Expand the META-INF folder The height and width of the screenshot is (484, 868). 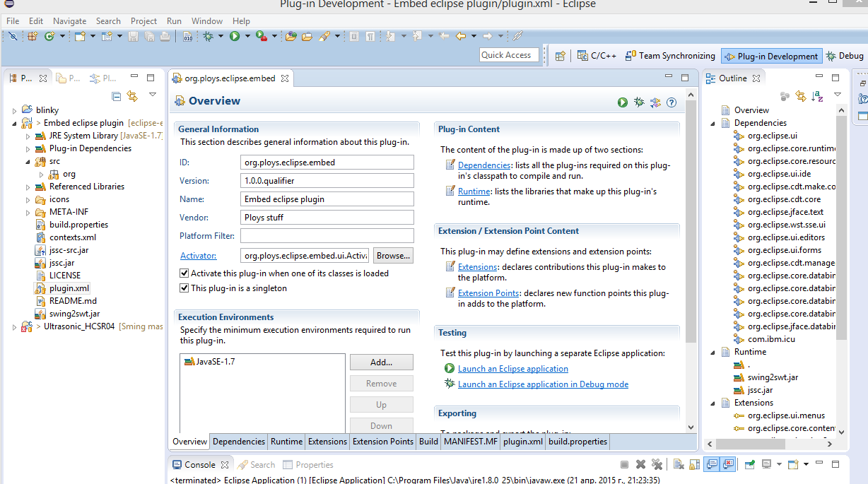(x=28, y=212)
